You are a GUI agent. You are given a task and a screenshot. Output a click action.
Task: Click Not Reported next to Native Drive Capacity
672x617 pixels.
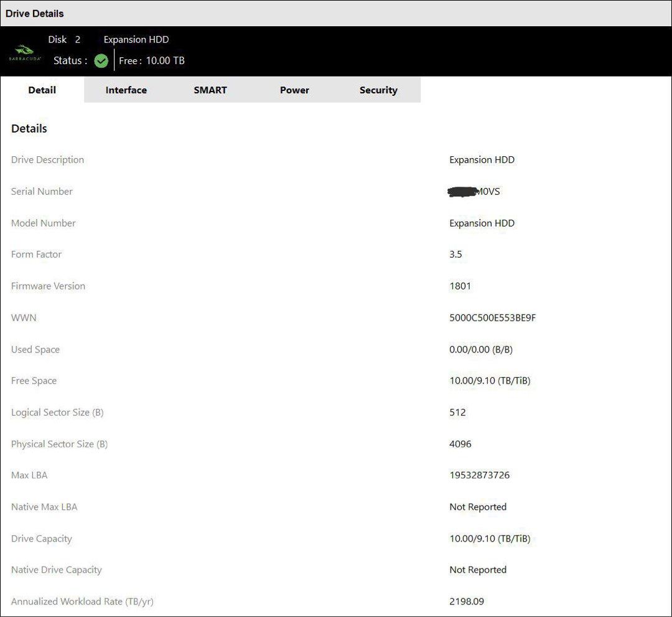(478, 570)
